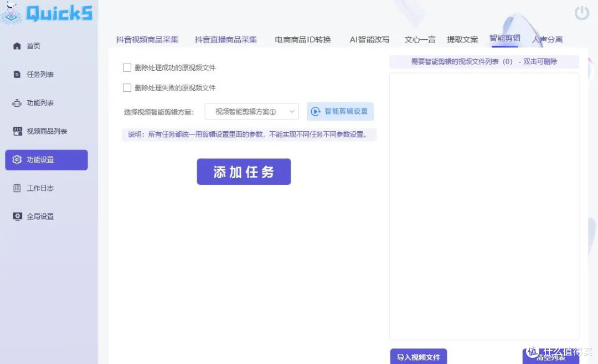Click the robot icon beside 功能列表
Viewport: 598px width, 364px height.
[17, 103]
